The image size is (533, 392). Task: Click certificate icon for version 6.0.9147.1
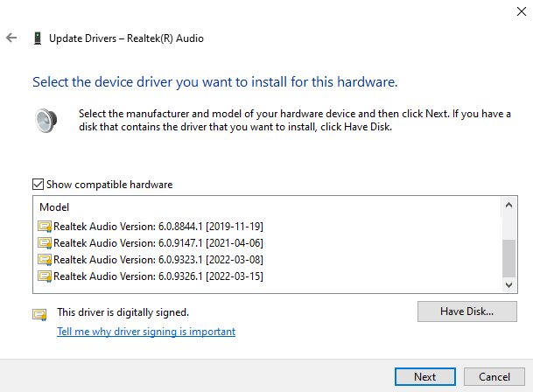[45, 243]
